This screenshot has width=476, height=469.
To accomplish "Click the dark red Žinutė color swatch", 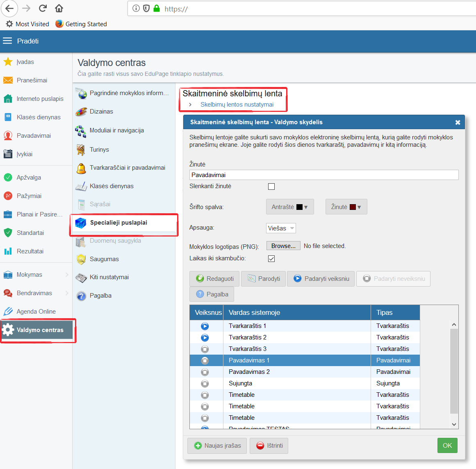I will [352, 207].
